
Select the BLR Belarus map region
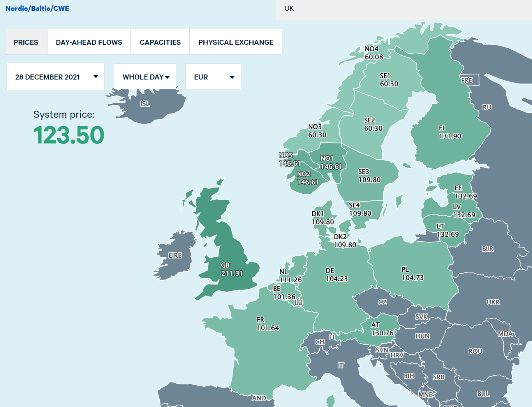pos(488,249)
